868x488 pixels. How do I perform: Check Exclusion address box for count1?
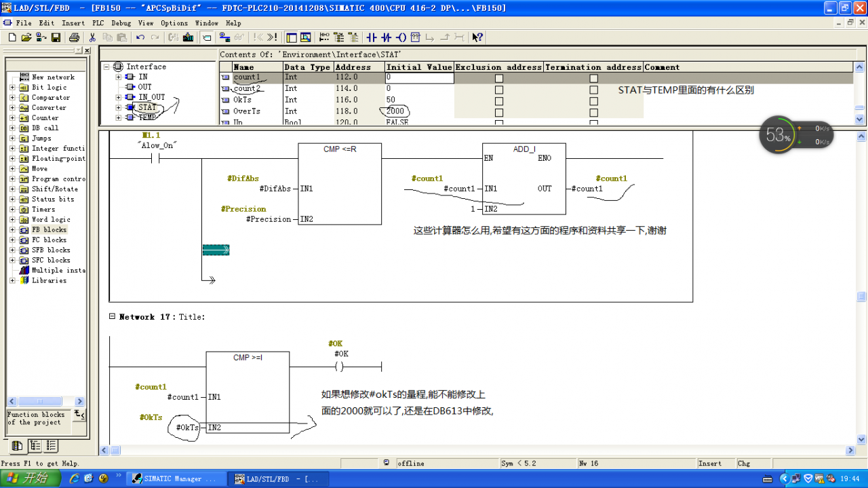pyautogui.click(x=499, y=78)
